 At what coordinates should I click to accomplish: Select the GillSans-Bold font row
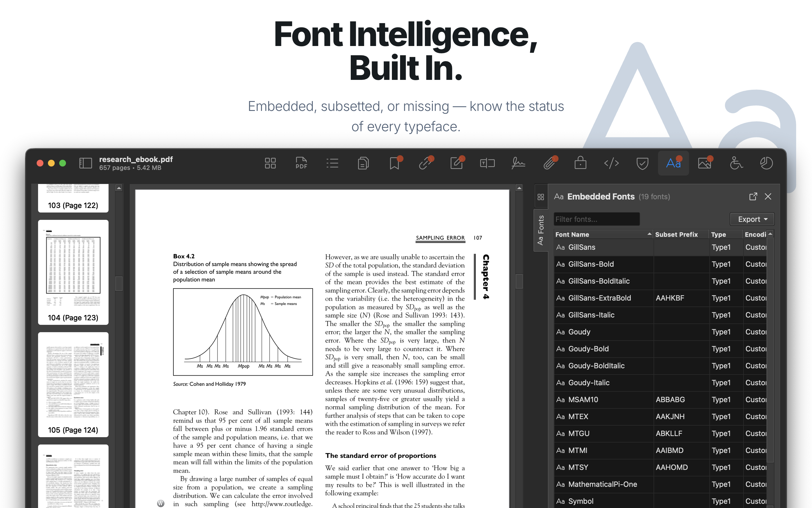point(660,264)
